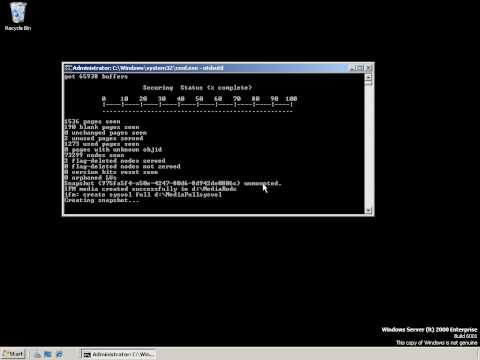Click the 'Creating snapshot...' console line
Screen dimensions: 480x360
102,200
